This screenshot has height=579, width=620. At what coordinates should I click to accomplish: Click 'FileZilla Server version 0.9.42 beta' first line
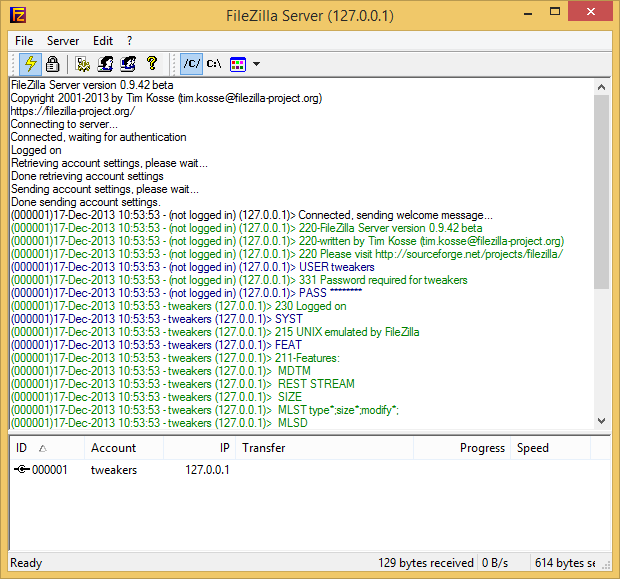click(92, 85)
